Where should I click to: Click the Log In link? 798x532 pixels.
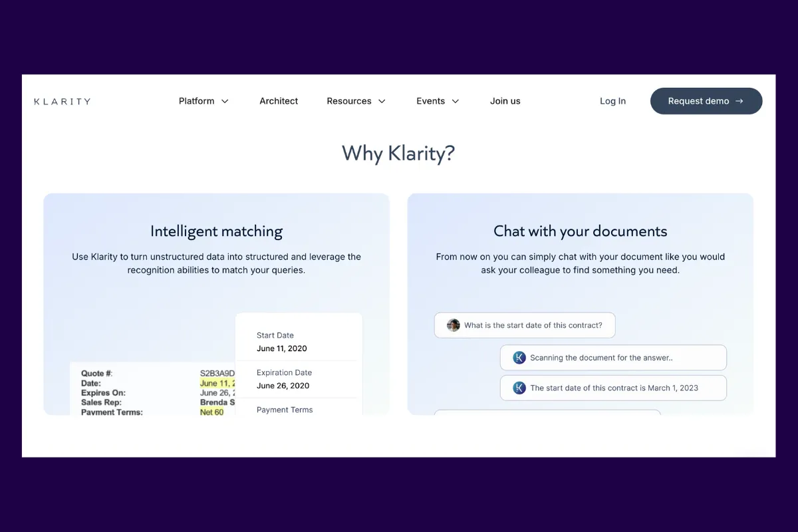pos(612,101)
